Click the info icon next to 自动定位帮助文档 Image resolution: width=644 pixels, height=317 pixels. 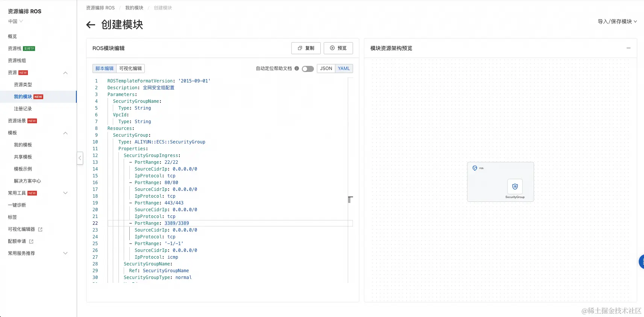[297, 69]
